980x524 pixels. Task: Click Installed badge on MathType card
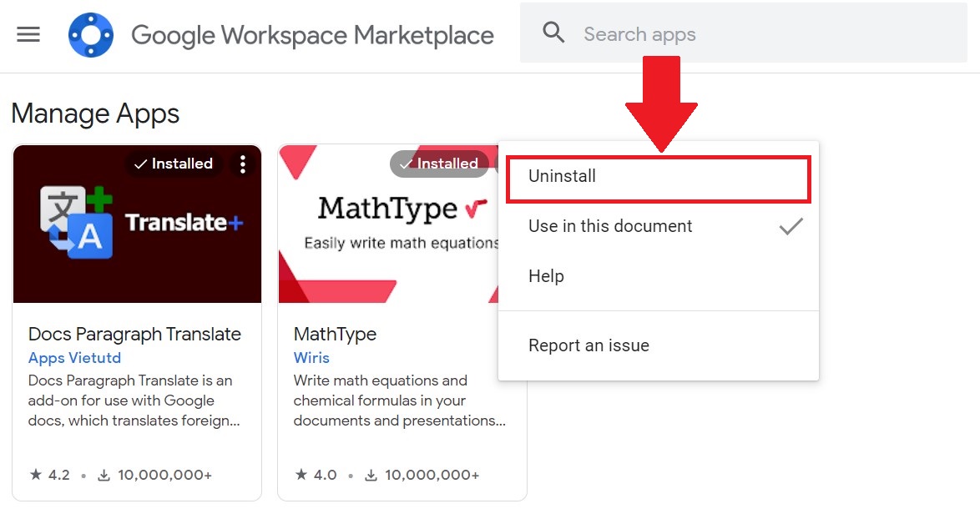[x=439, y=164]
